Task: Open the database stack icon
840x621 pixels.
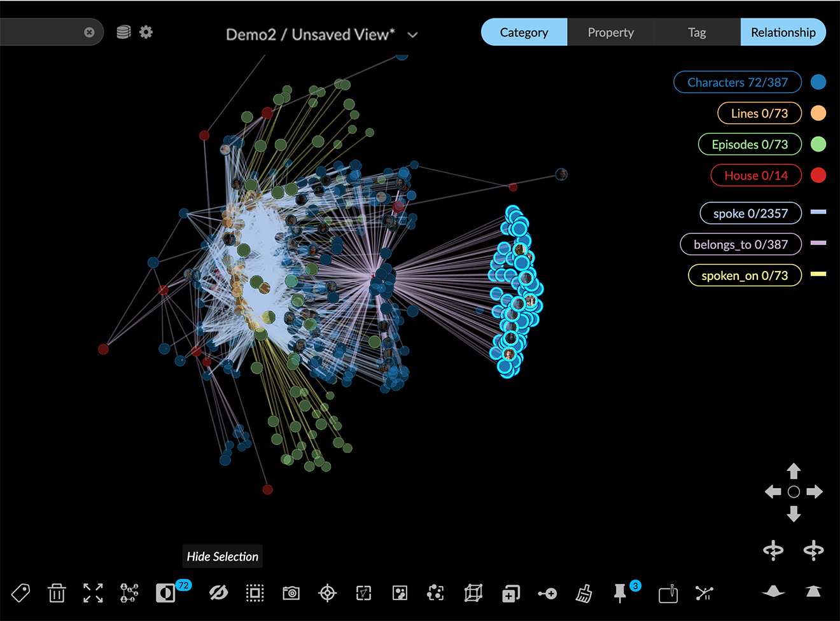Action: click(123, 32)
